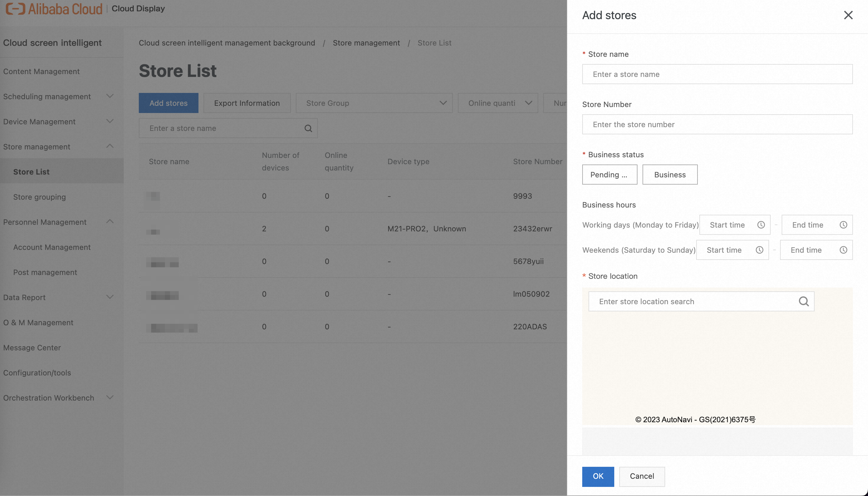Focus the Store Number input field
868x496 pixels.
[717, 124]
